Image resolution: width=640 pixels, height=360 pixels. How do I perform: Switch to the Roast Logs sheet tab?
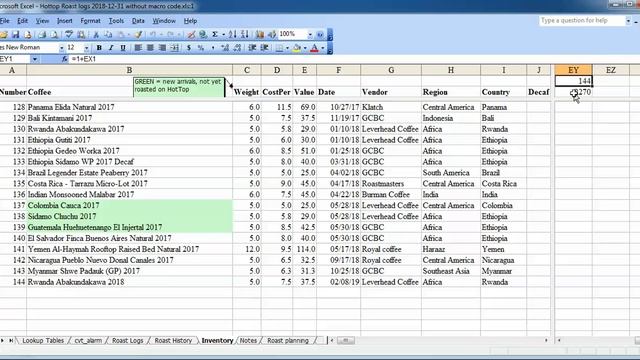[127, 340]
